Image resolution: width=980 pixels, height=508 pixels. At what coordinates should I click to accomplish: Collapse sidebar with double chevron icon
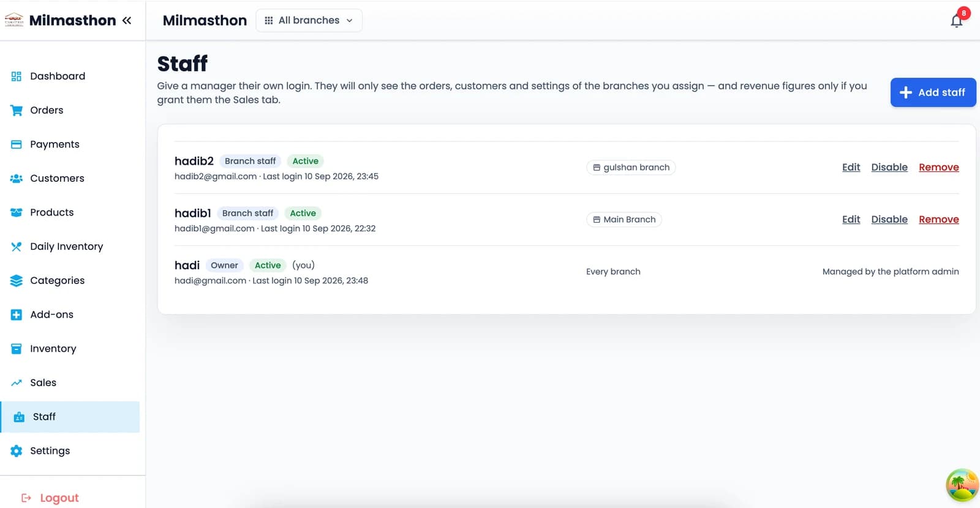[x=127, y=20]
